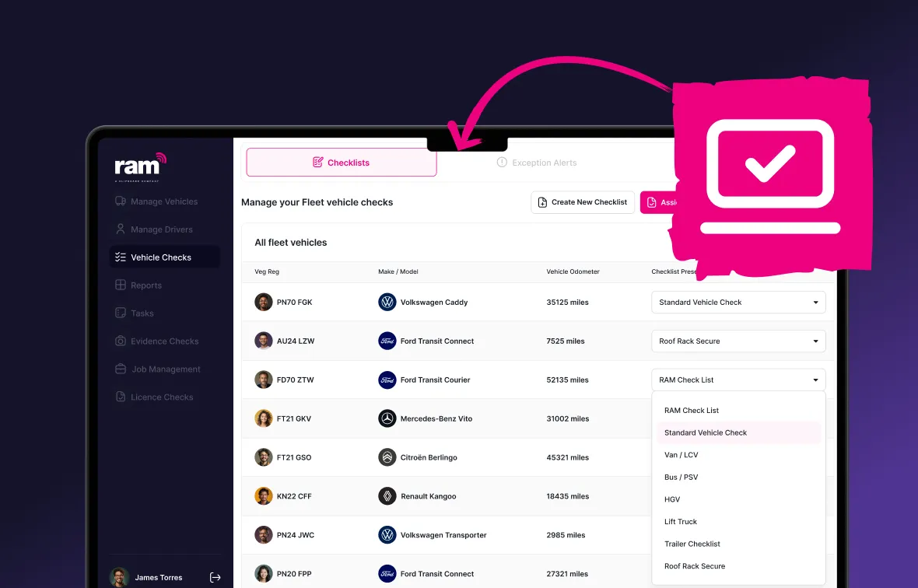Image resolution: width=918 pixels, height=588 pixels.
Task: Click Ford logo in PN20 FPP row
Action: 387,574
